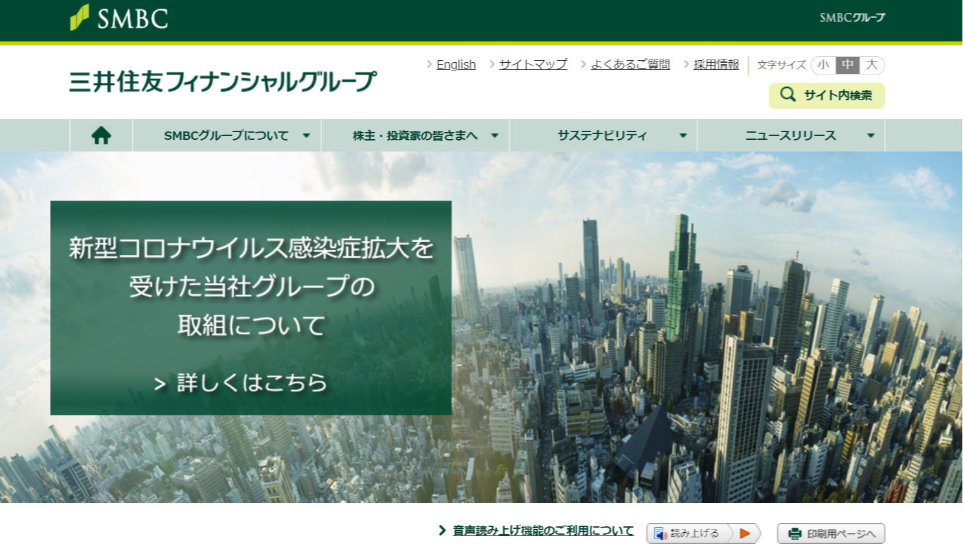
Task: Open the 採用情報 recruitment link
Action: coord(716,65)
